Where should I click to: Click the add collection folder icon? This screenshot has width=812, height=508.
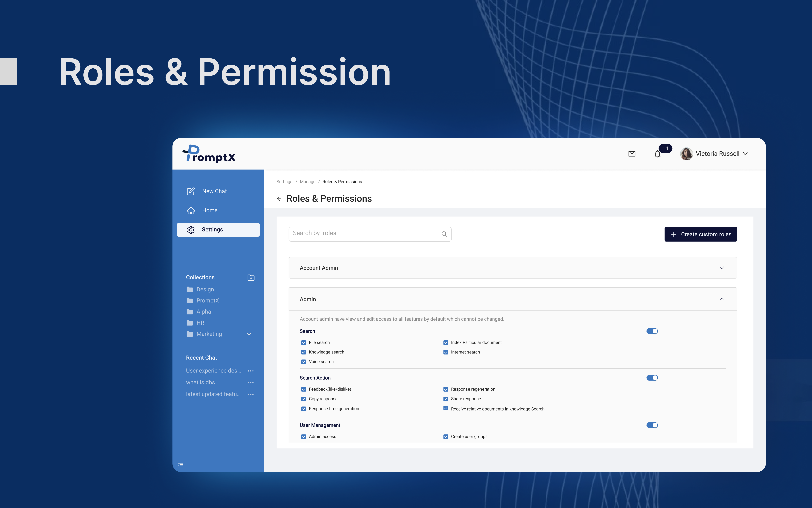[251, 278]
